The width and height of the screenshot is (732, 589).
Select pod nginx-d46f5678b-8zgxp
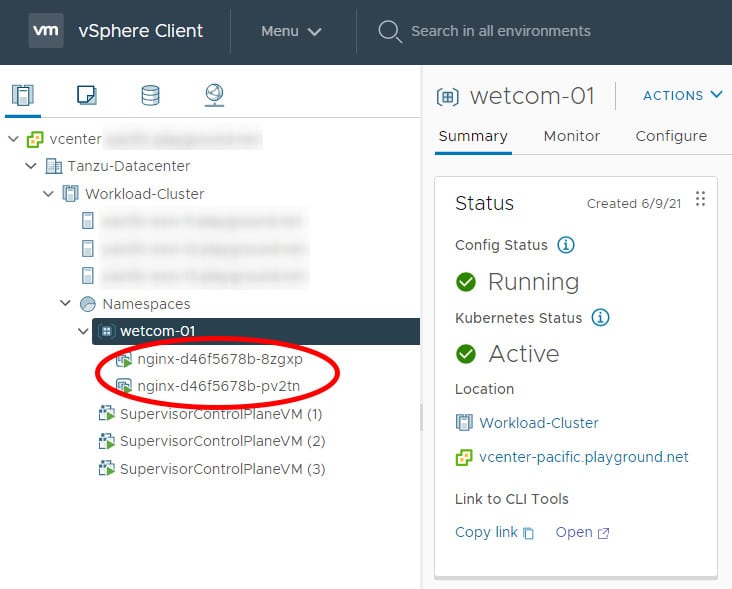(220, 359)
